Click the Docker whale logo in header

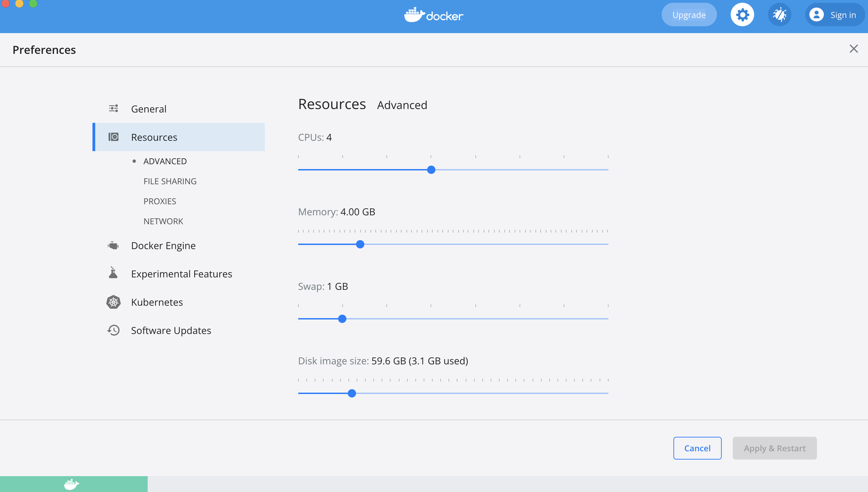434,15
